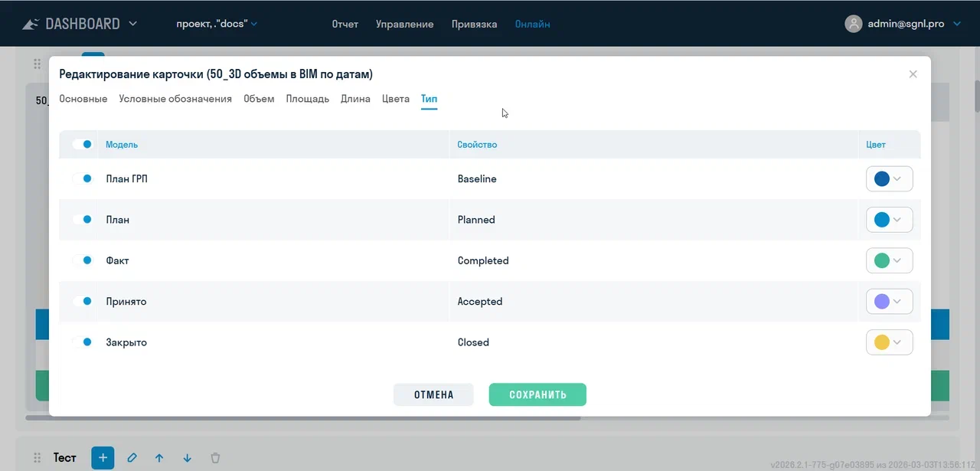Click the move up arrow icon

point(159,458)
